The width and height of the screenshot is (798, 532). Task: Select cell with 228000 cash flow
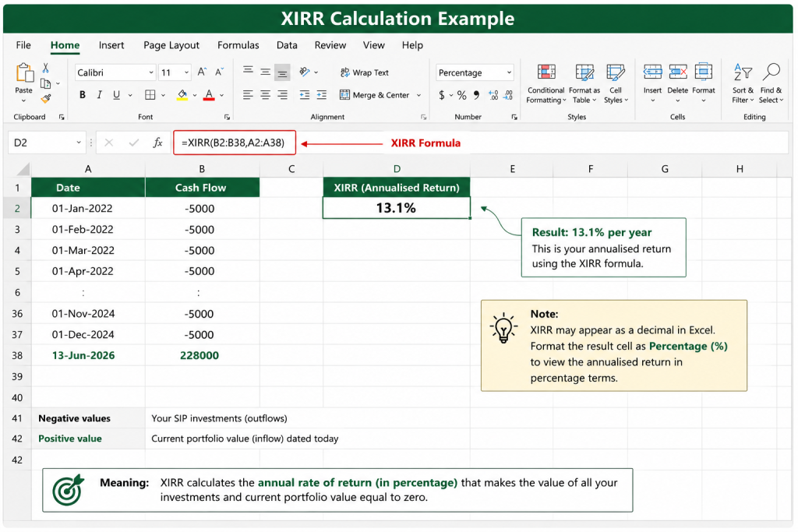tap(202, 355)
